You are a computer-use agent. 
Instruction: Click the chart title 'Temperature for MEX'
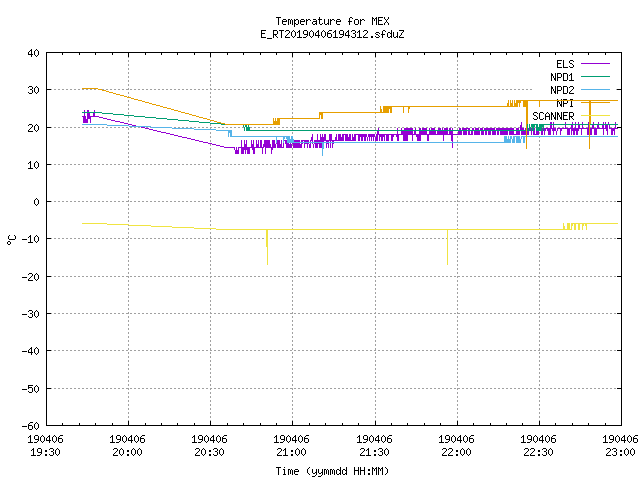tap(332, 21)
